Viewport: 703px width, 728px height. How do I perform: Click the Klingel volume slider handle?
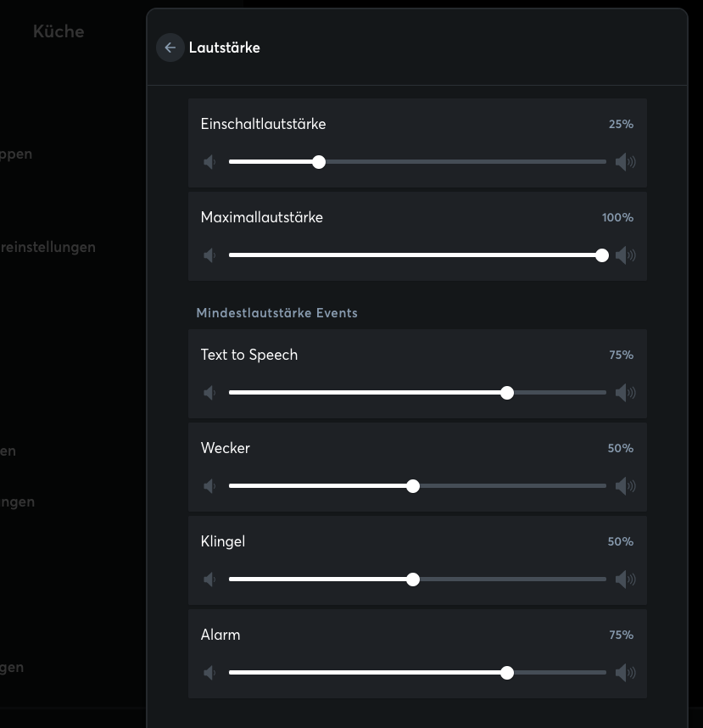pyautogui.click(x=413, y=580)
